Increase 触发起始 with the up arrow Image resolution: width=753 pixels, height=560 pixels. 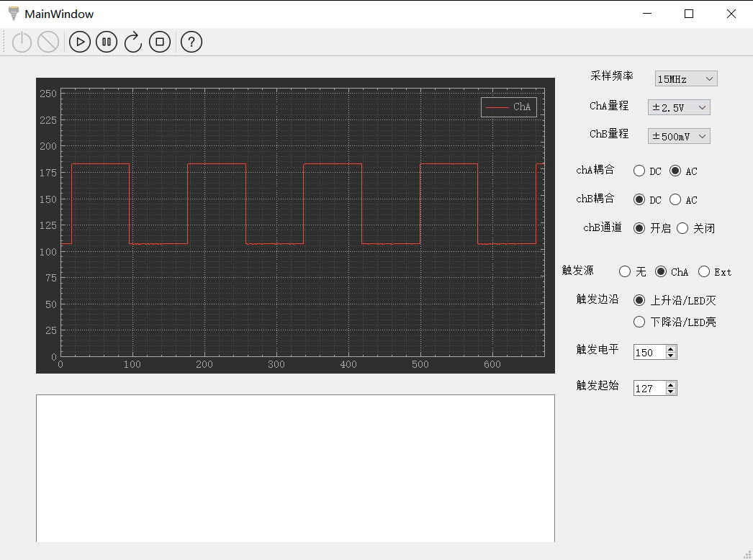pyautogui.click(x=671, y=384)
